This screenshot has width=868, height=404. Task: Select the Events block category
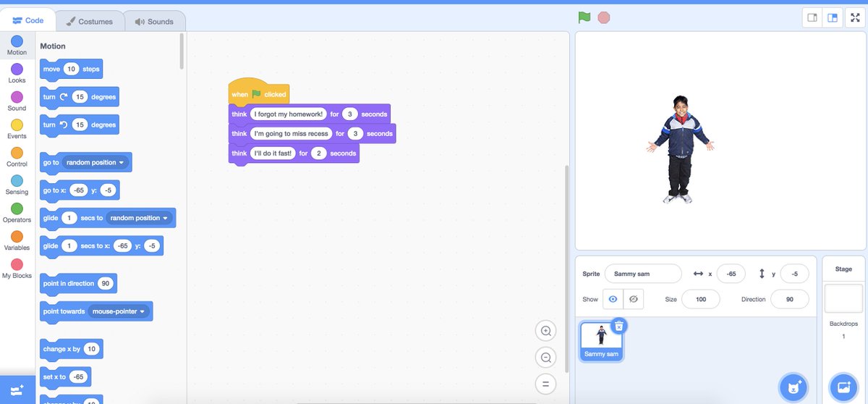click(x=17, y=130)
